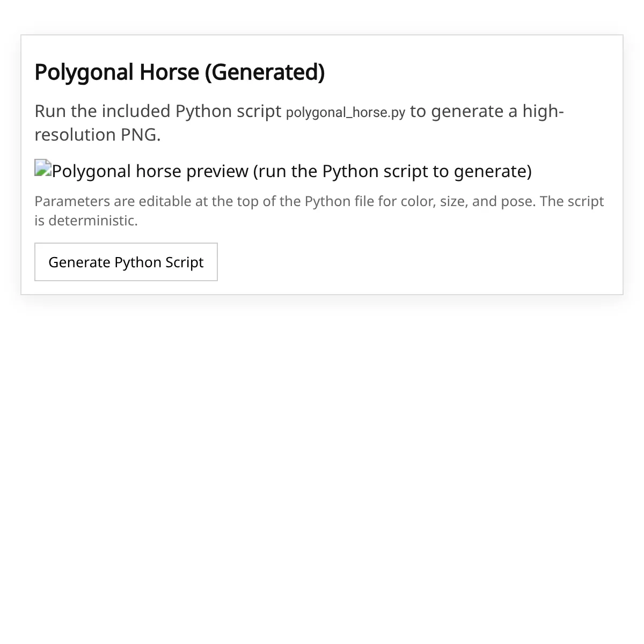The width and height of the screenshot is (644, 644).
Task: Click the Generate Python Script button
Action: 126,262
